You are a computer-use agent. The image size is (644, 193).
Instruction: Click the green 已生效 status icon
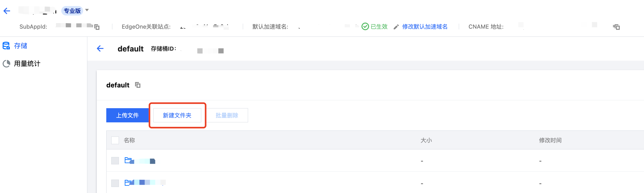[365, 27]
